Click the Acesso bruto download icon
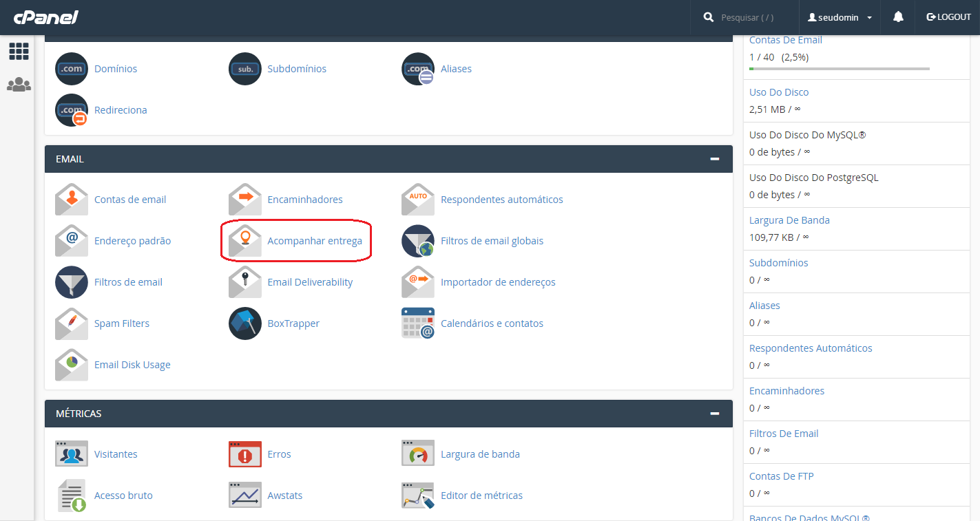 72,496
